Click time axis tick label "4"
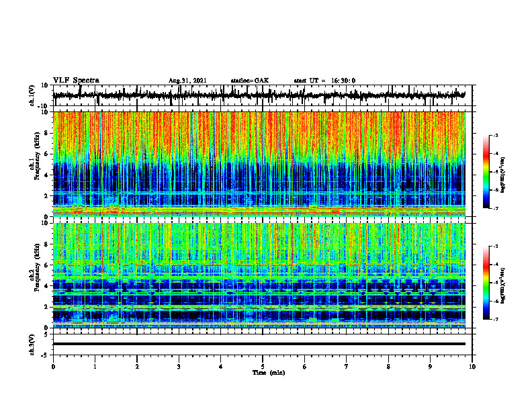The width and height of the screenshot is (532, 411). [x=221, y=367]
